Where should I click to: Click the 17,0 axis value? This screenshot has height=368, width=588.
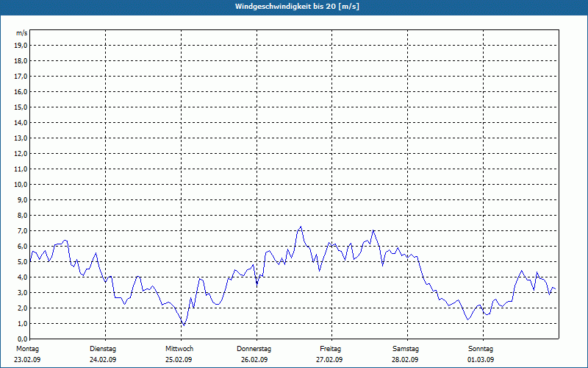pyautogui.click(x=21, y=77)
